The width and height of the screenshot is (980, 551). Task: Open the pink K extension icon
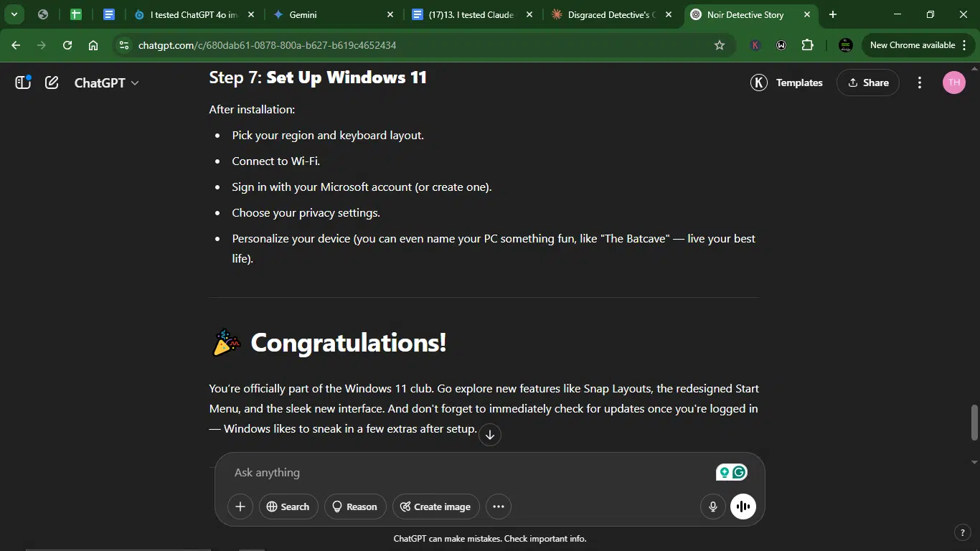pyautogui.click(x=755, y=45)
